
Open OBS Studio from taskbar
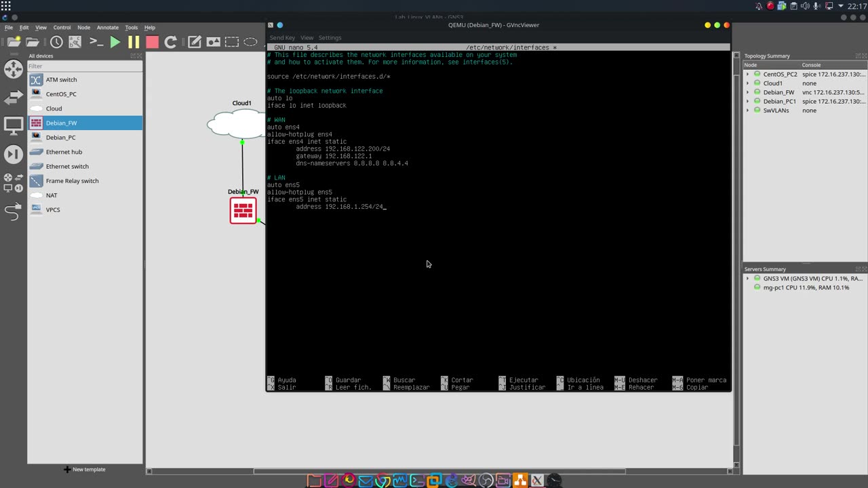(486, 481)
